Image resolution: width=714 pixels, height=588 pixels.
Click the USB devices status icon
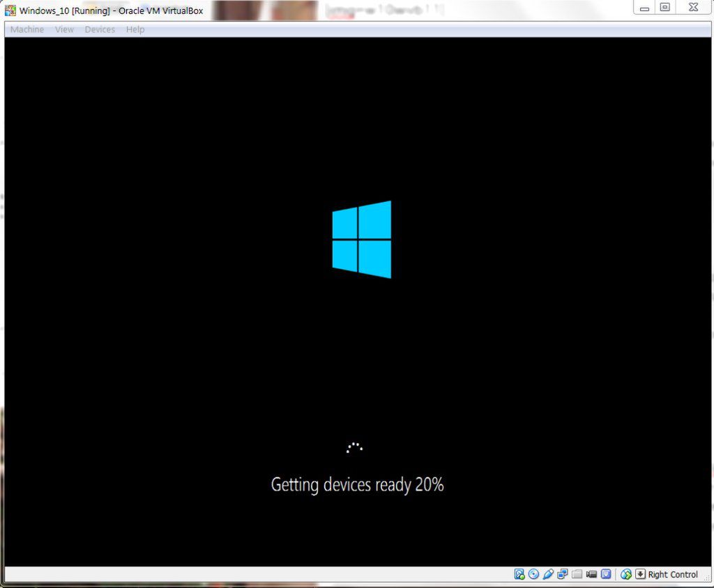548,574
